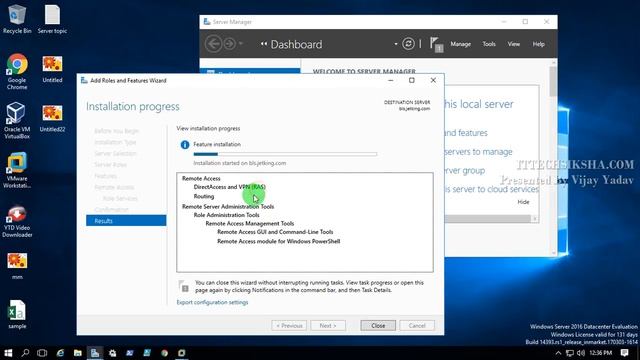
Task: Open the Tools menu
Action: [x=489, y=44]
